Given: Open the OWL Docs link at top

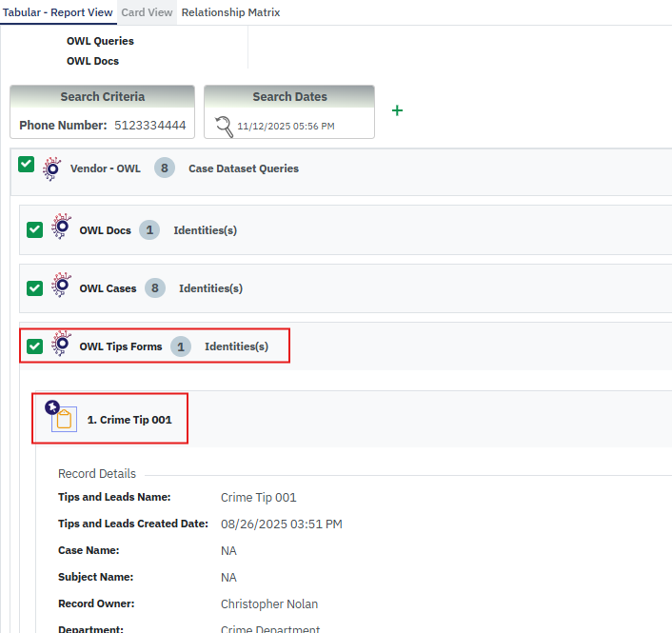Looking at the screenshot, I should [x=92, y=61].
